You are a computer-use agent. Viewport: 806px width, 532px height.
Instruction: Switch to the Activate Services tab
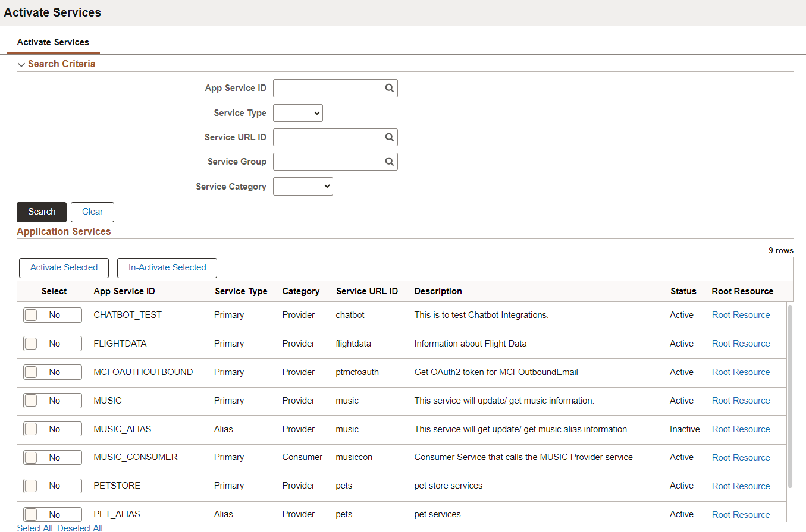(53, 42)
